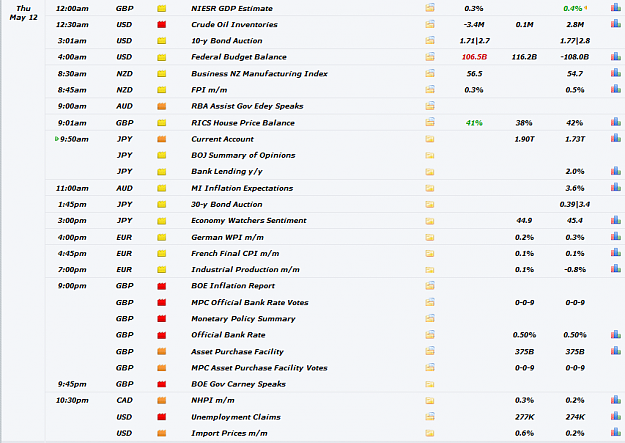Open detail folder for BOE Inflation Report
The width and height of the screenshot is (625, 443).
(x=430, y=285)
